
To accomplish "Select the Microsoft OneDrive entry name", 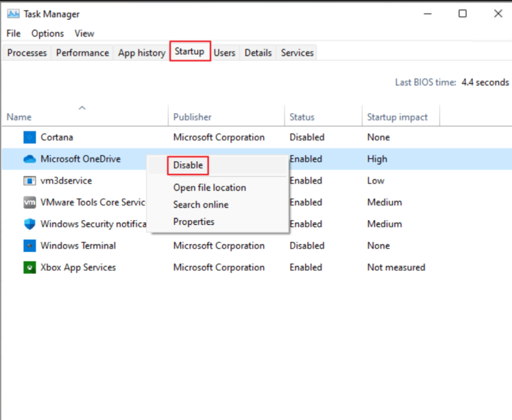I will click(81, 159).
